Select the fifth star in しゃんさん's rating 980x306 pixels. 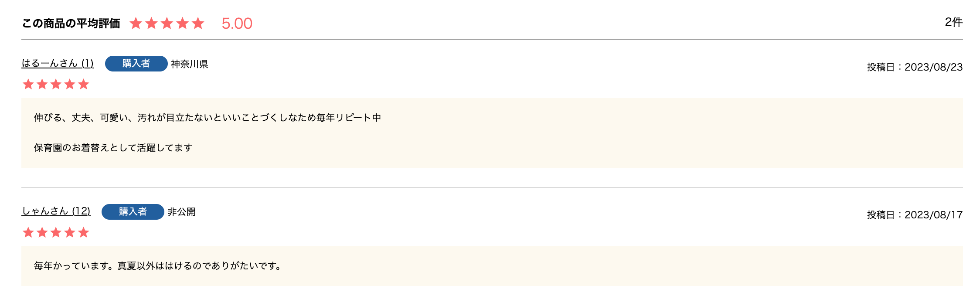point(84,233)
